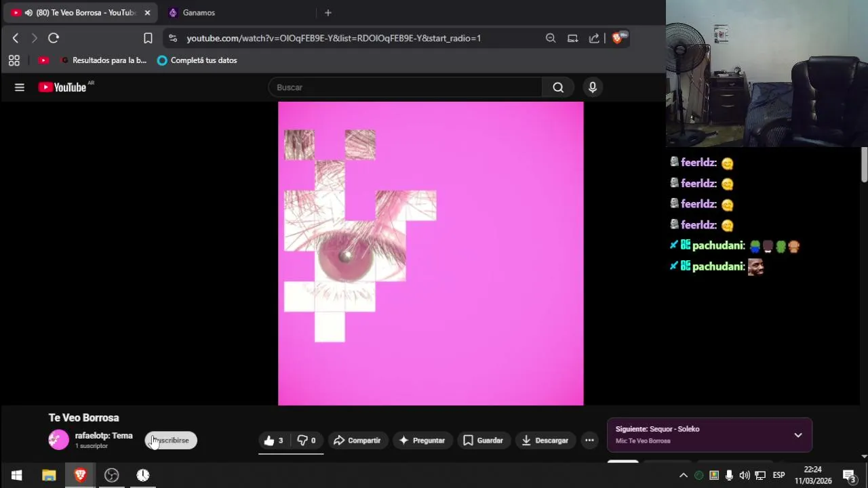Image resolution: width=868 pixels, height=488 pixels.
Task: Open the clock app in taskbar
Action: point(143,475)
